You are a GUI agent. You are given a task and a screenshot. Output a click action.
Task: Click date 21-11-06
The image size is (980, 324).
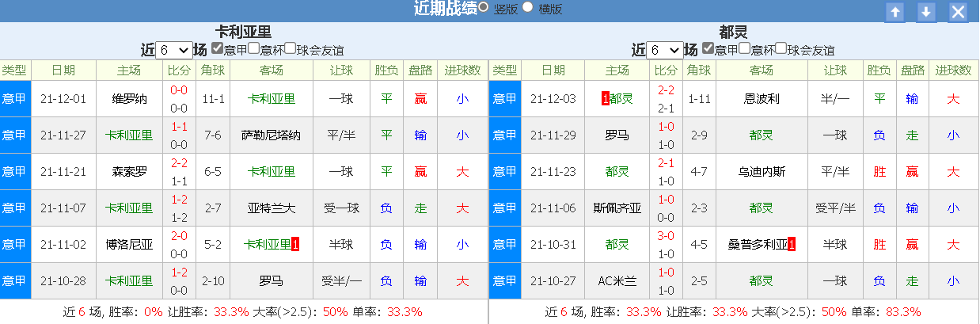click(553, 208)
